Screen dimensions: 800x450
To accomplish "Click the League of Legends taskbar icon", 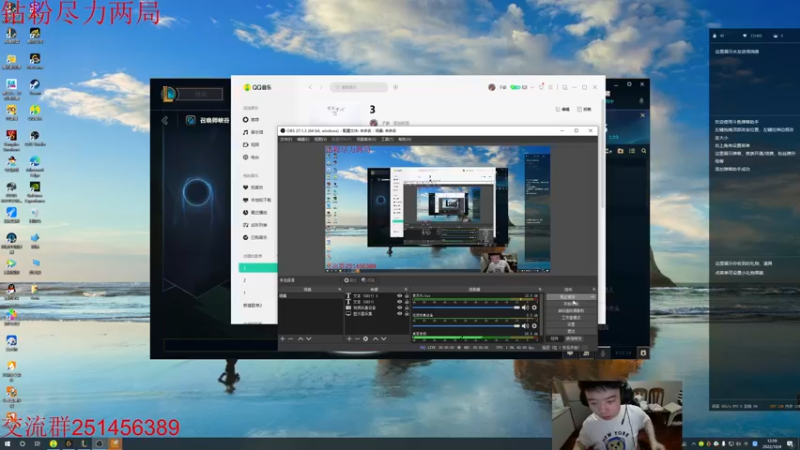I will pos(84,444).
